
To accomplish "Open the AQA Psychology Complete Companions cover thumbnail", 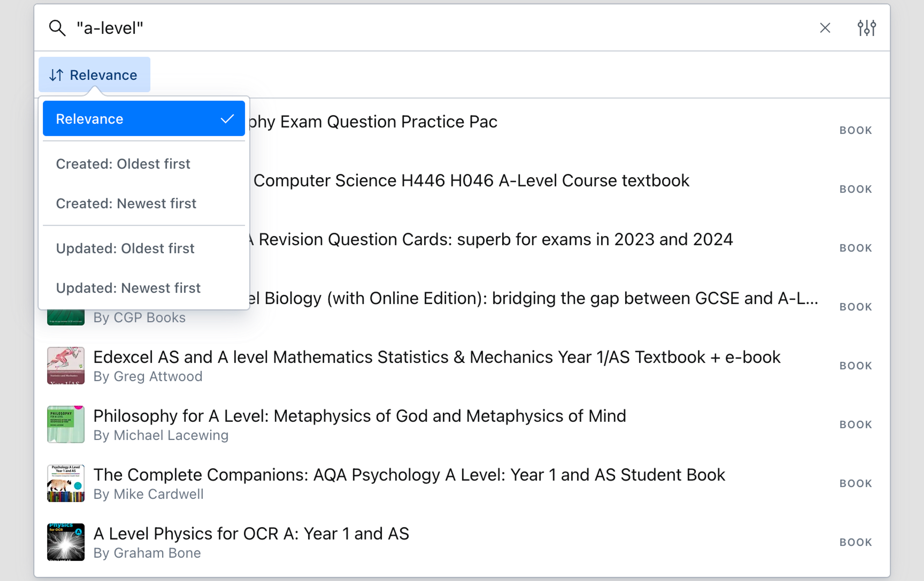I will point(66,483).
